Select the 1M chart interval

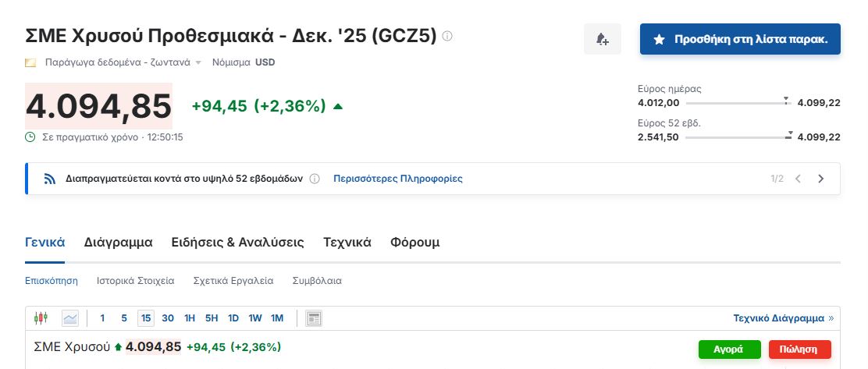click(x=277, y=318)
